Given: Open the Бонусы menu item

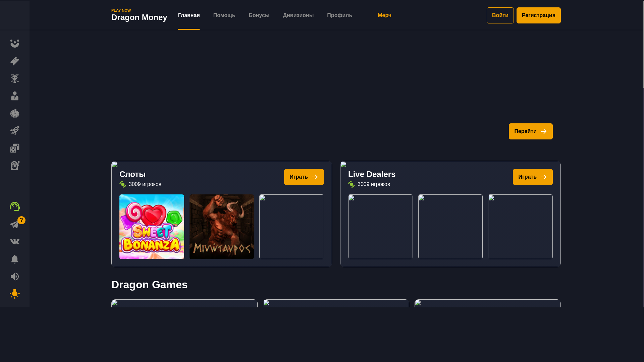Looking at the screenshot, I should tap(259, 15).
